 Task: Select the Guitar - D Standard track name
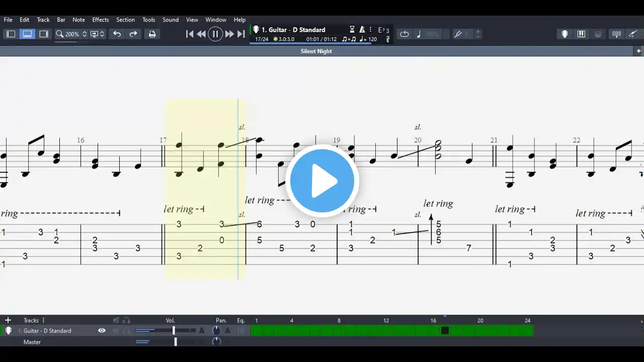tap(47, 331)
